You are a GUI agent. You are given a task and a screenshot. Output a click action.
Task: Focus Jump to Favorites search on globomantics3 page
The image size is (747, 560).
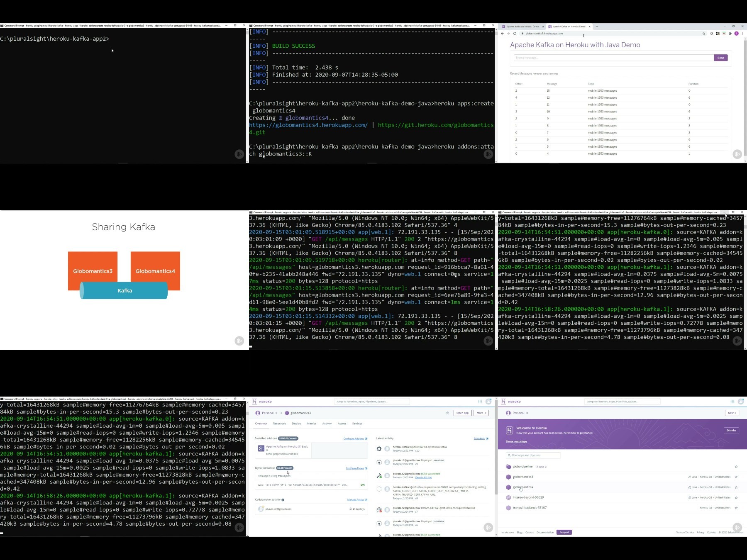coord(372,402)
